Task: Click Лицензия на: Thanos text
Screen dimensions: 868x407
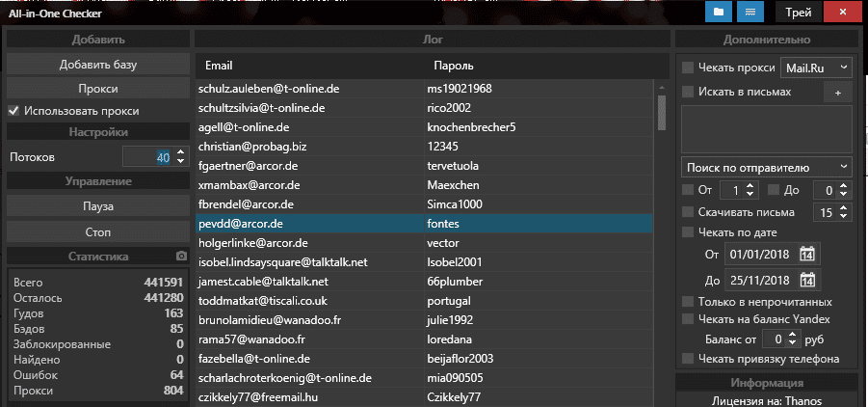Action: (x=767, y=401)
